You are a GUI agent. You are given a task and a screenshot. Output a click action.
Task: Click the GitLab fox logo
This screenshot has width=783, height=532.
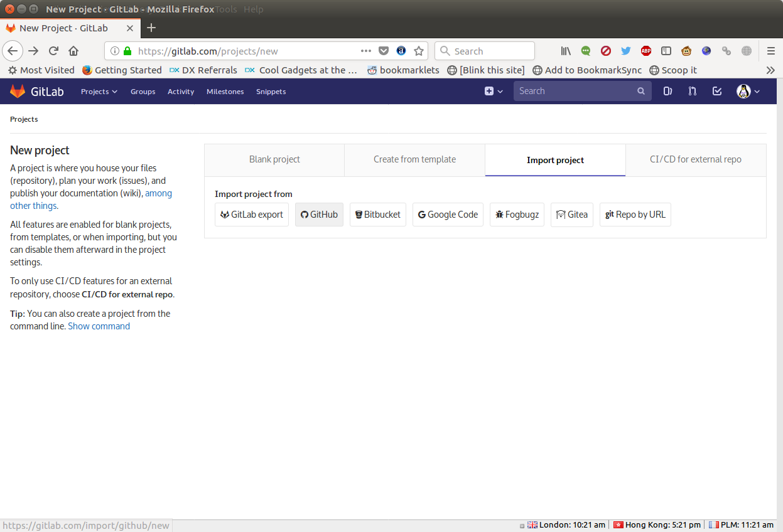pyautogui.click(x=18, y=91)
